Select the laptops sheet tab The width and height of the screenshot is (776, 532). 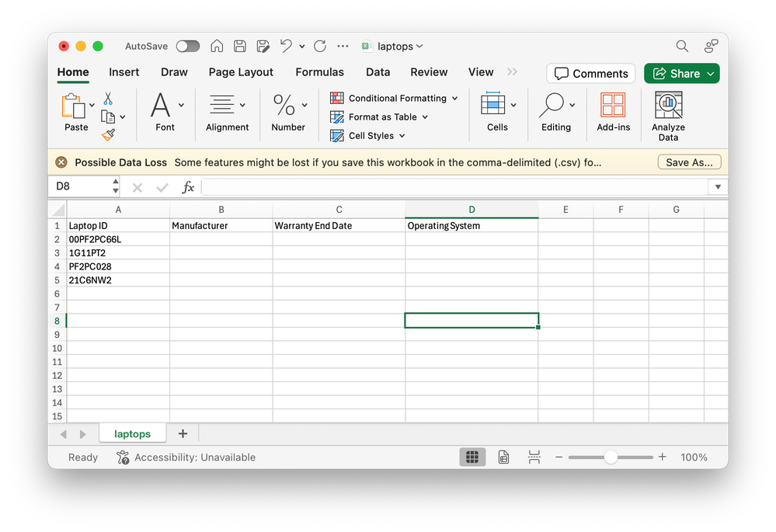click(132, 433)
